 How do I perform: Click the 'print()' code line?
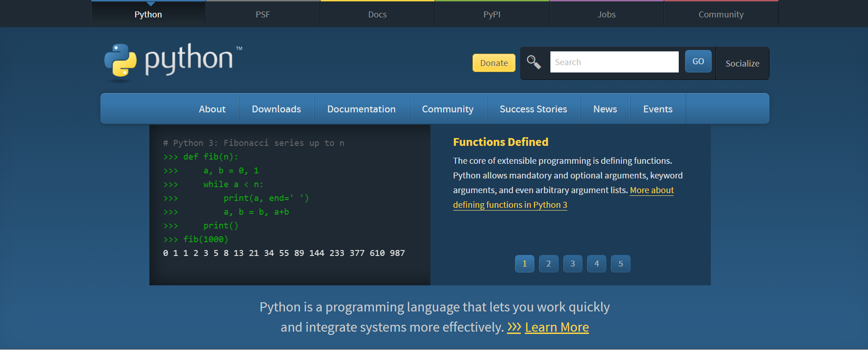221,226
